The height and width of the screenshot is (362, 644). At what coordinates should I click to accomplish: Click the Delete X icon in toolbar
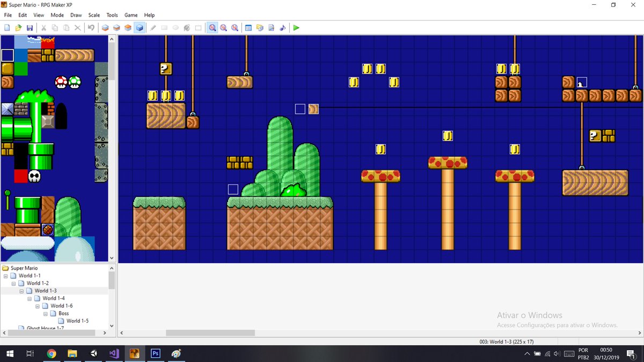coord(77,27)
